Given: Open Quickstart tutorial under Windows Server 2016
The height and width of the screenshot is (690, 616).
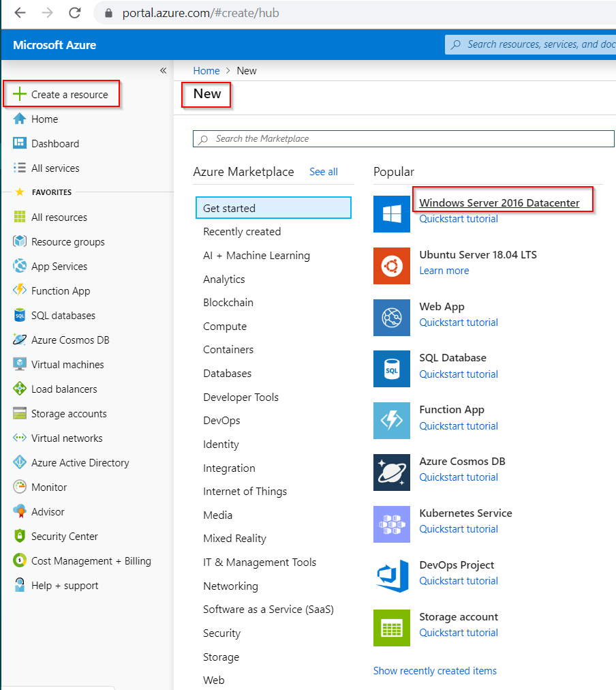Looking at the screenshot, I should [x=459, y=219].
